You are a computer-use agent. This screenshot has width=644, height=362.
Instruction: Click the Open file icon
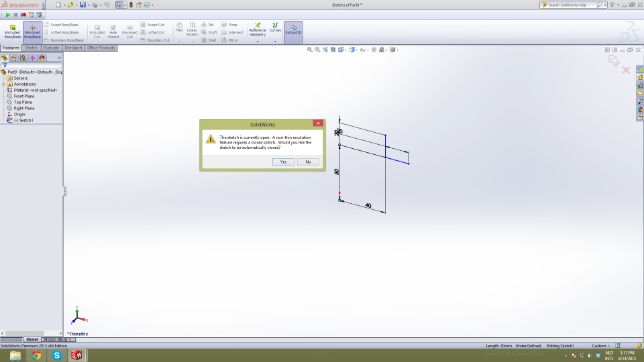pos(70,5)
